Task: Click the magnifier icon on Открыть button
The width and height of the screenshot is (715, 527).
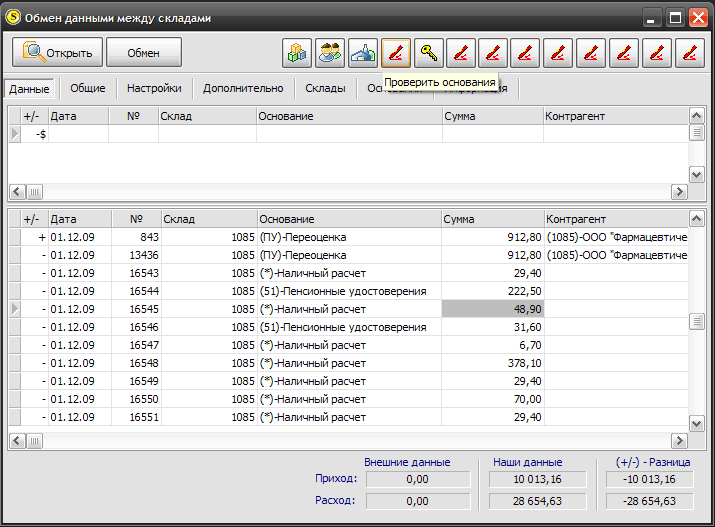Action: (33, 51)
